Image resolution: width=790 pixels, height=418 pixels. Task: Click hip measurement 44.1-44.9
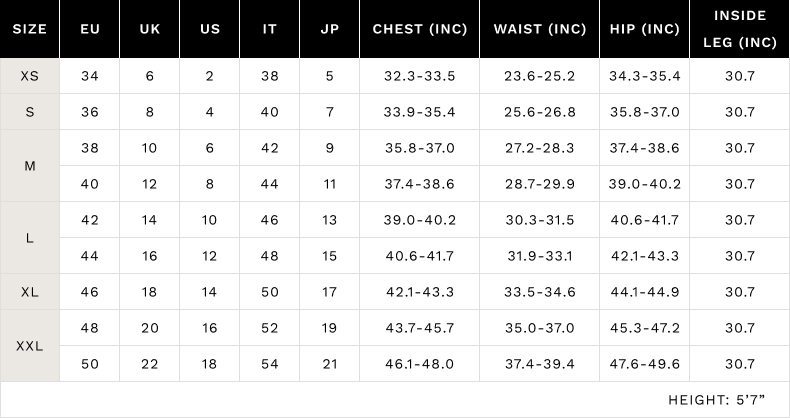pos(645,292)
